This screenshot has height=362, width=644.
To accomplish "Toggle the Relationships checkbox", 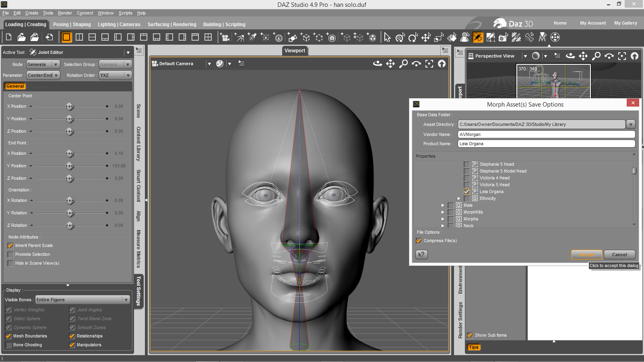I will (x=72, y=336).
